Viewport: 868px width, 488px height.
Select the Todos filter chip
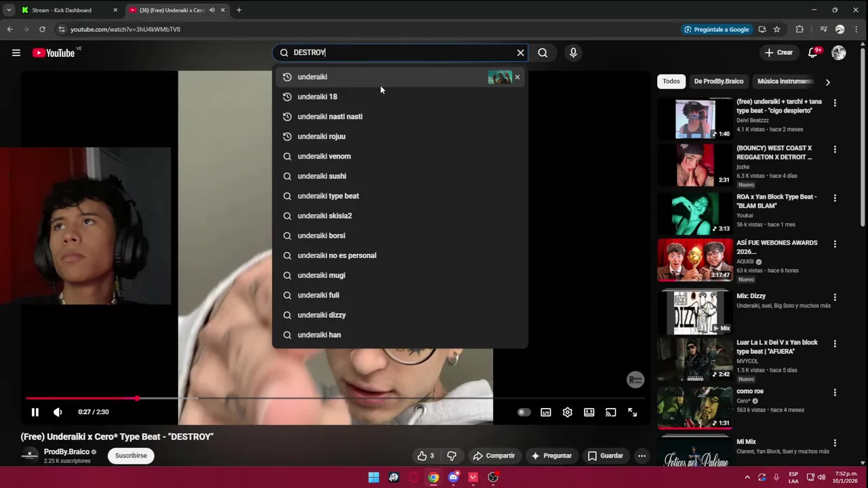pos(671,81)
